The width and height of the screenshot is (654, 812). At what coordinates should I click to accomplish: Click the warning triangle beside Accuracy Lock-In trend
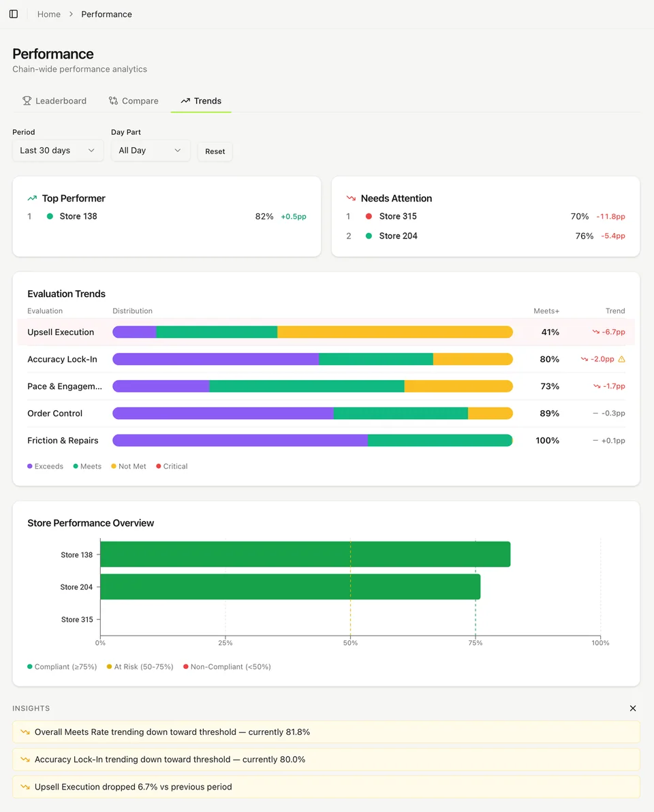[621, 359]
